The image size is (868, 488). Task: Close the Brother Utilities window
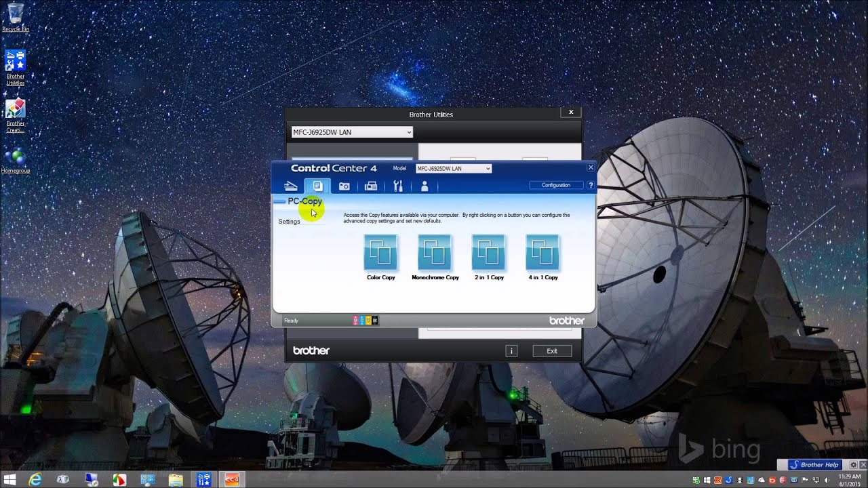pos(571,113)
